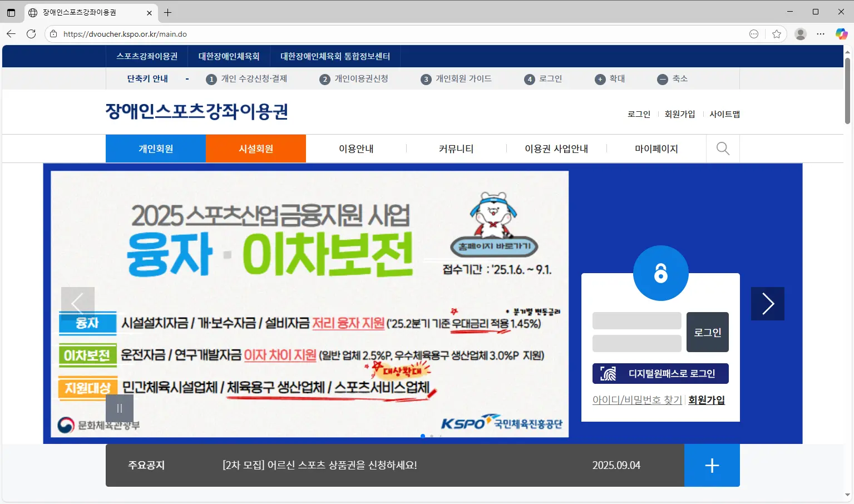Click the 주요공지 label
This screenshot has width=854, height=504.
coord(146,465)
